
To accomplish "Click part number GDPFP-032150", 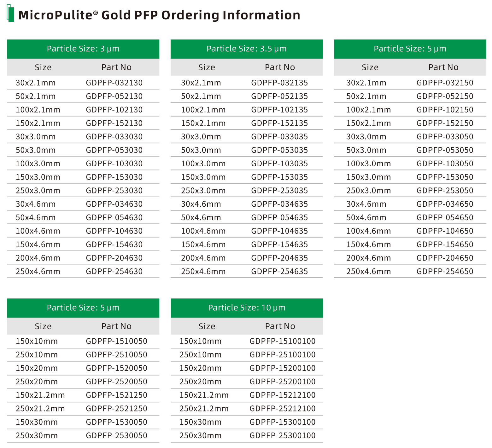I will click(x=445, y=83).
